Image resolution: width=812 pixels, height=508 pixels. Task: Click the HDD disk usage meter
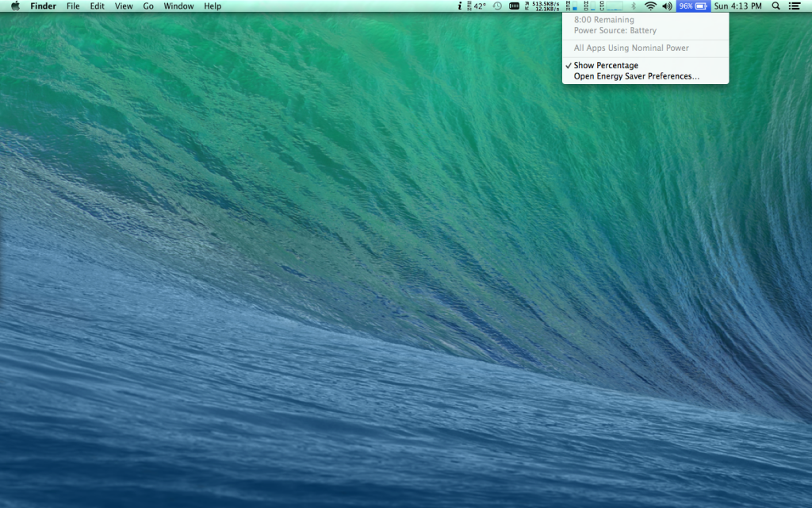(589, 6)
